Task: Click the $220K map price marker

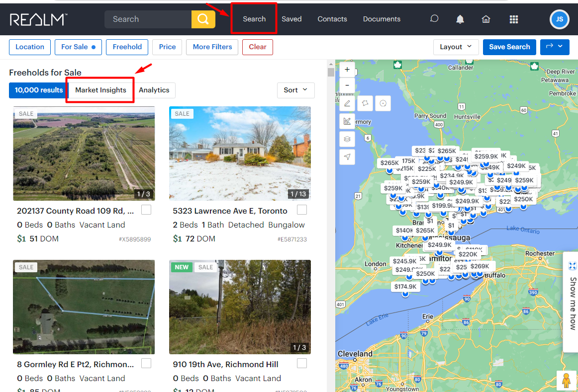Action: pos(468,254)
